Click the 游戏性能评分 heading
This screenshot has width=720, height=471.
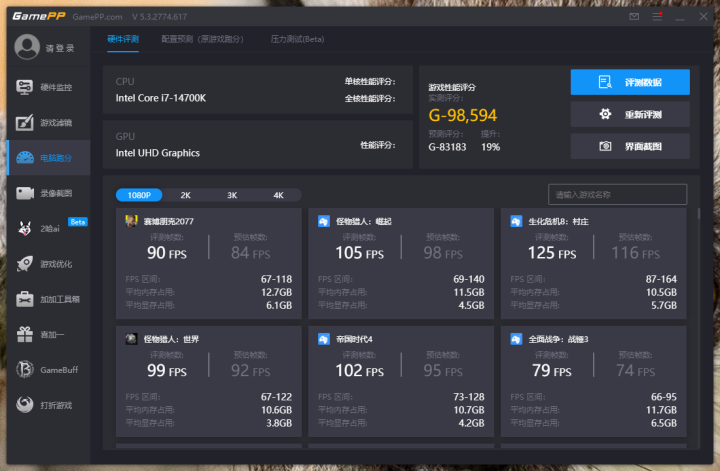(452, 87)
